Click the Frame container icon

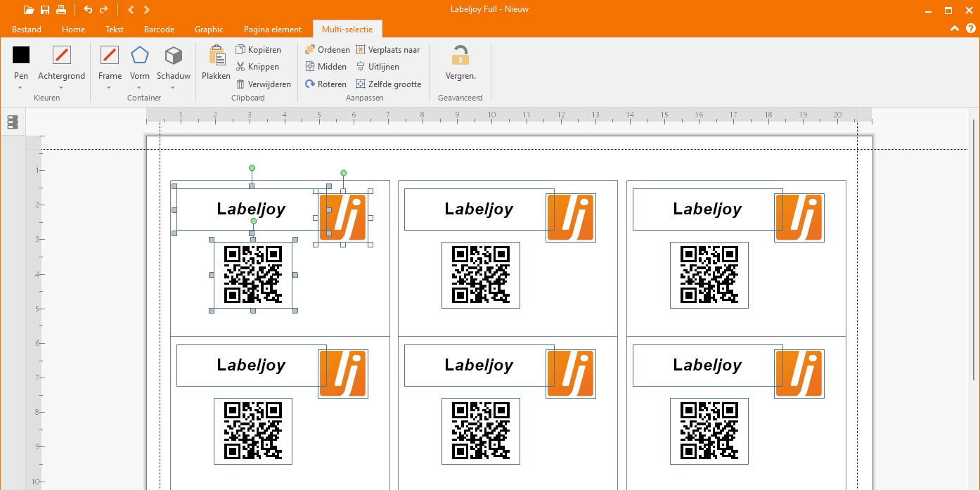pyautogui.click(x=110, y=55)
